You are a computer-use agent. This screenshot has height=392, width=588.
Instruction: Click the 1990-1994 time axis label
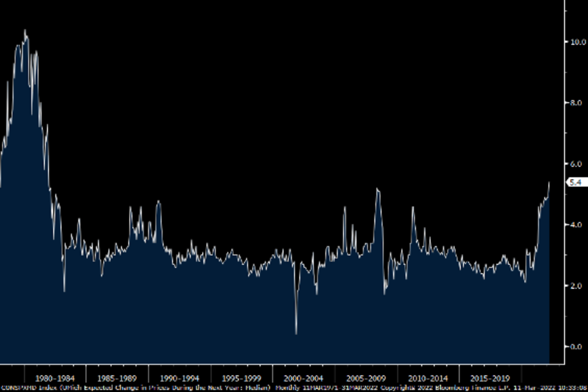click(x=179, y=378)
